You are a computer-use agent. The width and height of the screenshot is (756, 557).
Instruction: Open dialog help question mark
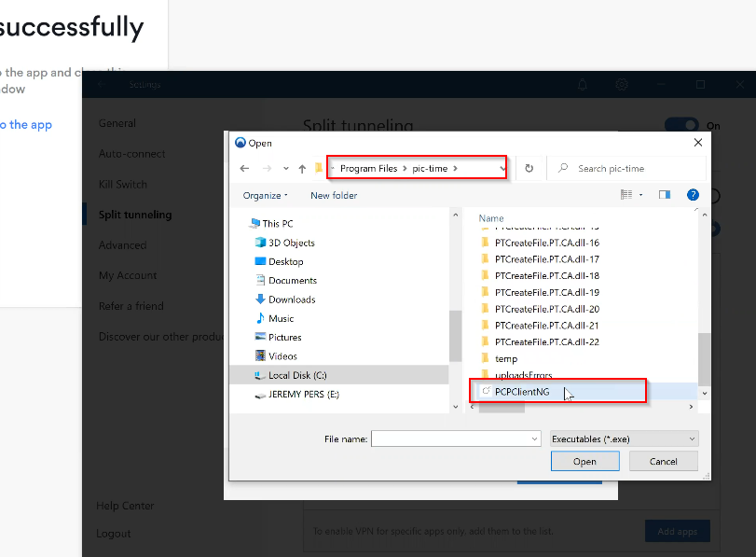[x=693, y=194]
